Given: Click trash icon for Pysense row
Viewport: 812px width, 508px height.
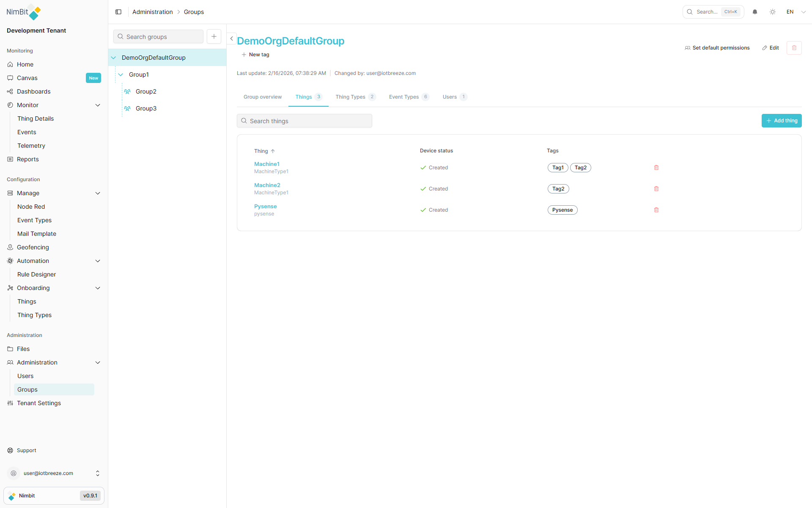Looking at the screenshot, I should tap(656, 210).
